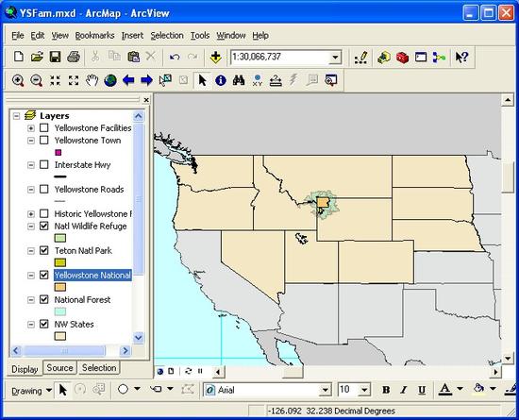Close the table of contents panel
Screen dimensions: 519x420
pos(146,100)
